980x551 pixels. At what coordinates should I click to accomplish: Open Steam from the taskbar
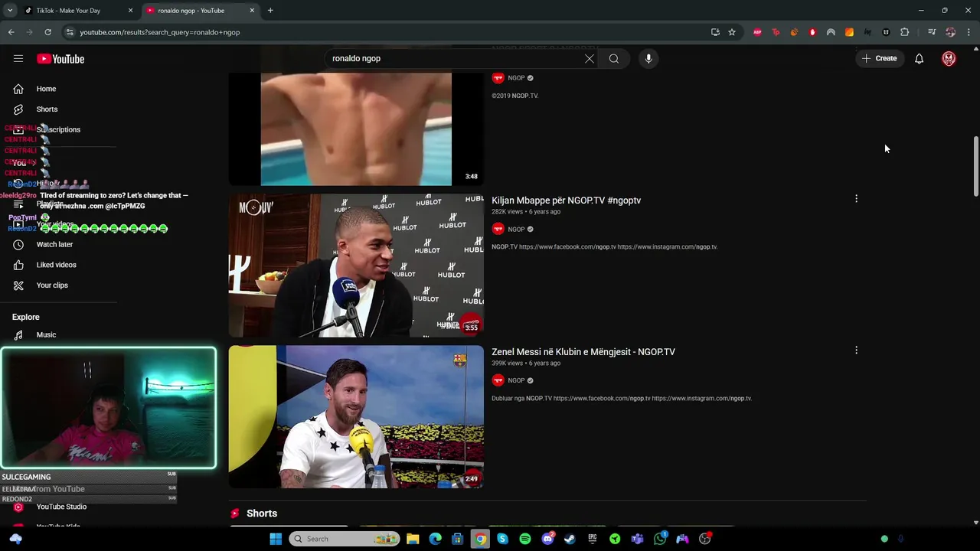coord(570,539)
